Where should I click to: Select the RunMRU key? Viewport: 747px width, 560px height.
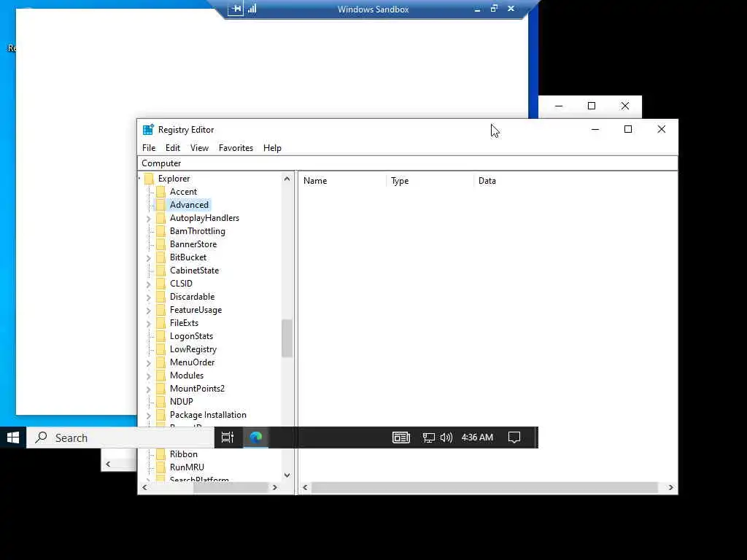[x=187, y=467]
